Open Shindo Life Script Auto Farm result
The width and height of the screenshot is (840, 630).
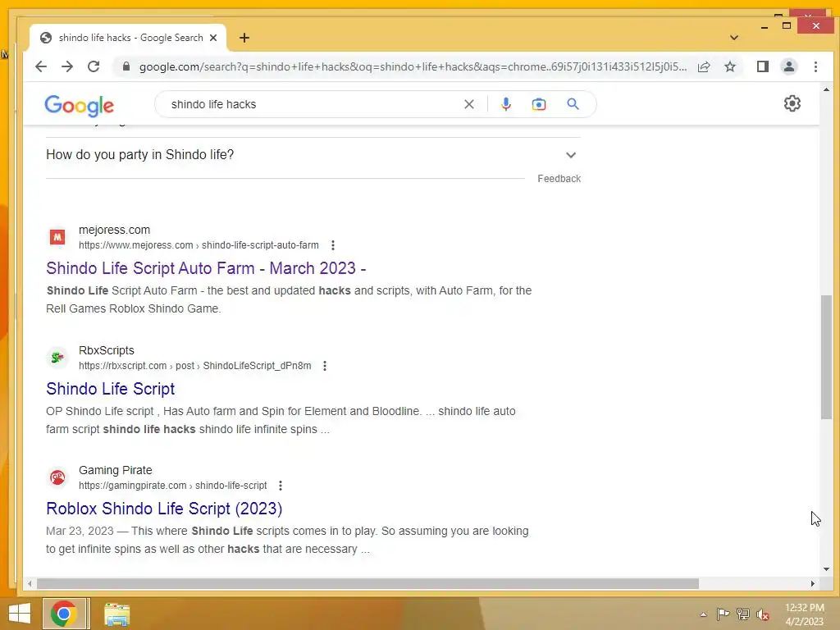(206, 268)
